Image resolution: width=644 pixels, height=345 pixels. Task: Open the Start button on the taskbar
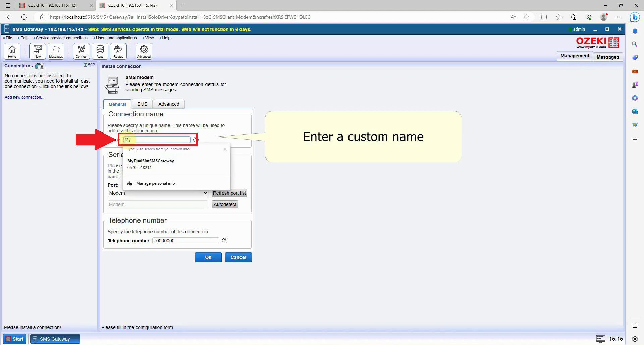(x=15, y=339)
